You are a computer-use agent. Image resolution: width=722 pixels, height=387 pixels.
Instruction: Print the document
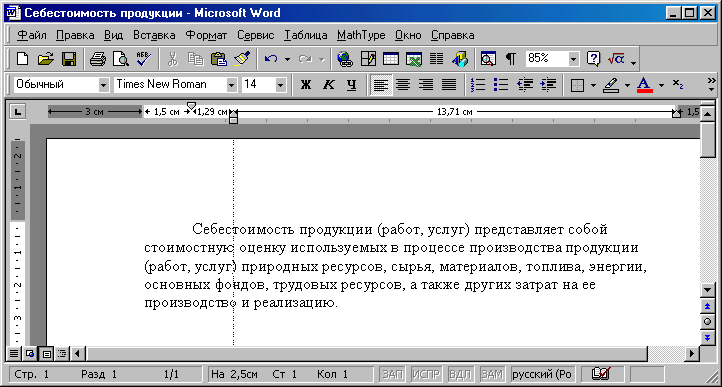(98, 59)
